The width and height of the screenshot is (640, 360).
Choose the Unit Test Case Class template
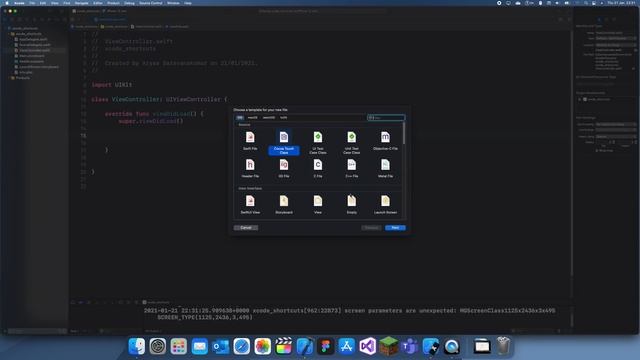click(351, 143)
